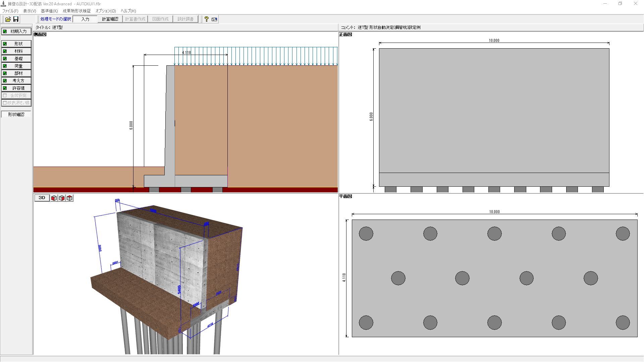Open the 荷重 input button
This screenshot has width=644, height=362.
pos(16,66)
